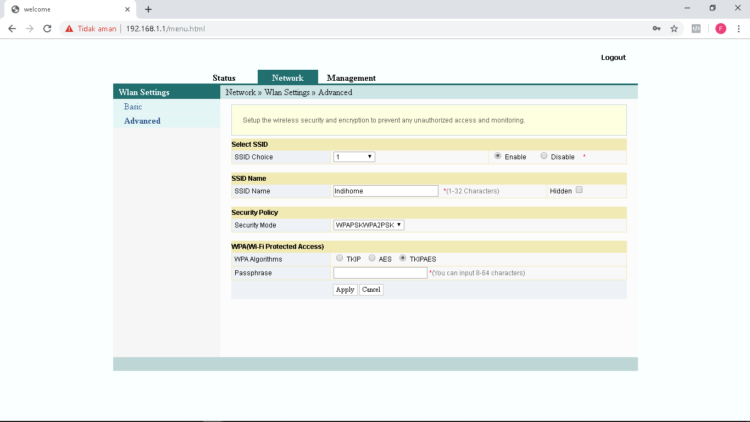
Task: Open a new browser tab
Action: tap(148, 9)
